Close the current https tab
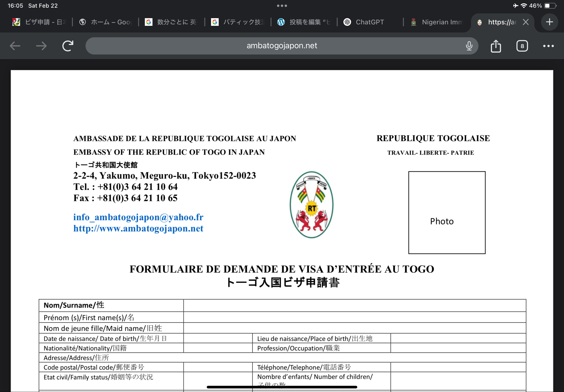 pos(526,22)
